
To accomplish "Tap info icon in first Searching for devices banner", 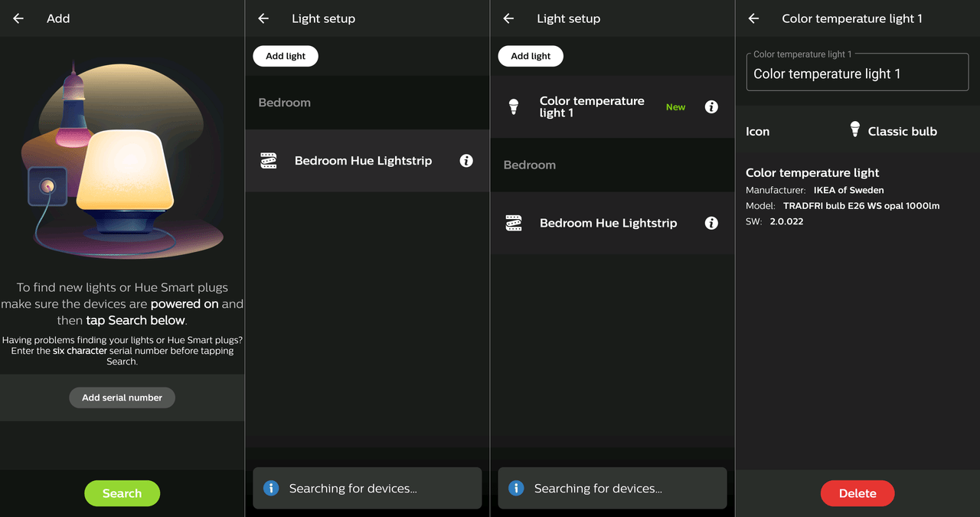I will [271, 488].
